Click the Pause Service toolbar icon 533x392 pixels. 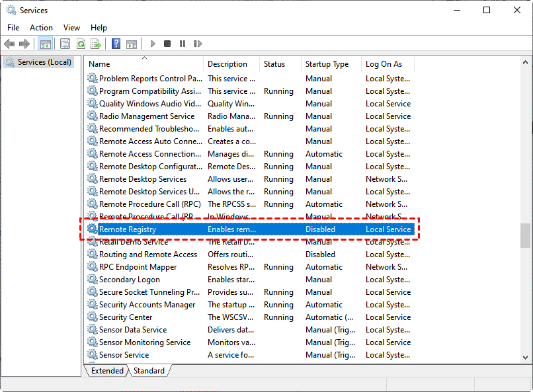point(183,44)
